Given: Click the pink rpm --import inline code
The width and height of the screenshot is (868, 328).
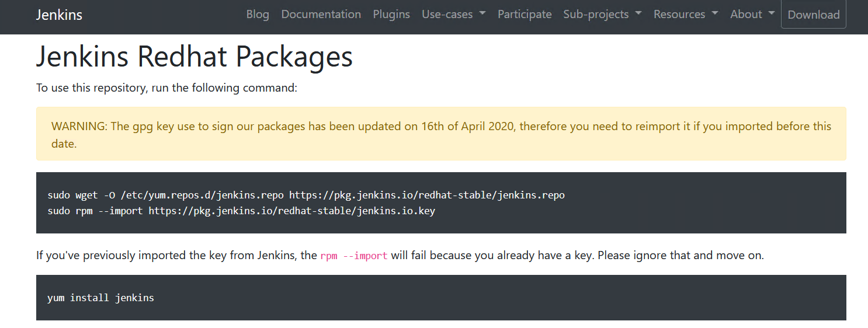Looking at the screenshot, I should [x=354, y=256].
